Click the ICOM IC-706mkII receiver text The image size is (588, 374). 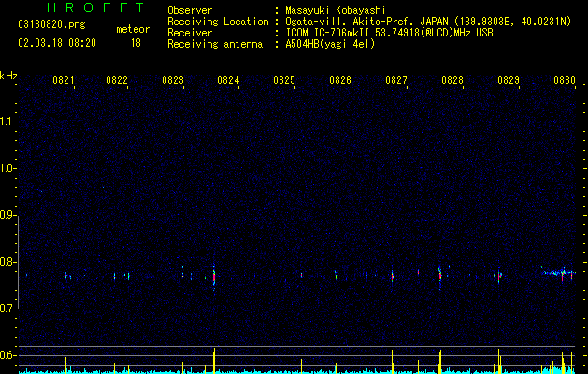[389, 33]
